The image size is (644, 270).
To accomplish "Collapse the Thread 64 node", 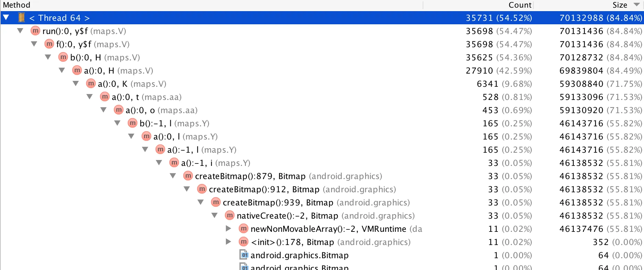I will pyautogui.click(x=6, y=17).
